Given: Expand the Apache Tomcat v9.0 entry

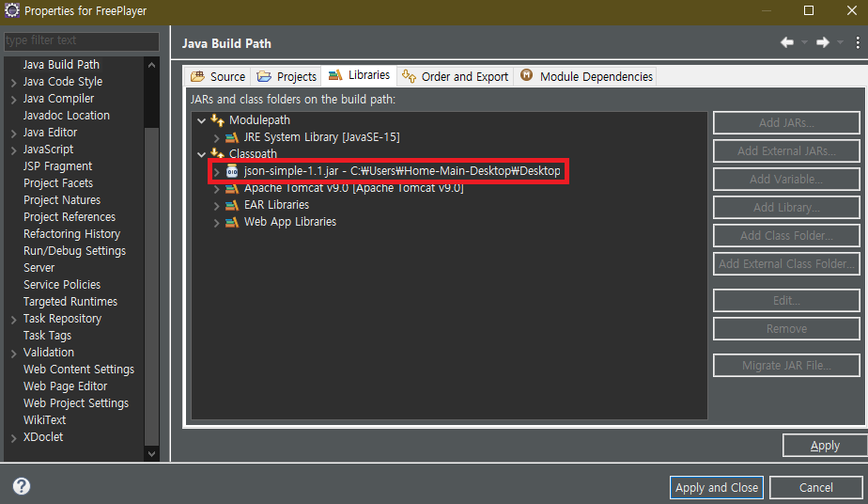Looking at the screenshot, I should click(x=216, y=189).
